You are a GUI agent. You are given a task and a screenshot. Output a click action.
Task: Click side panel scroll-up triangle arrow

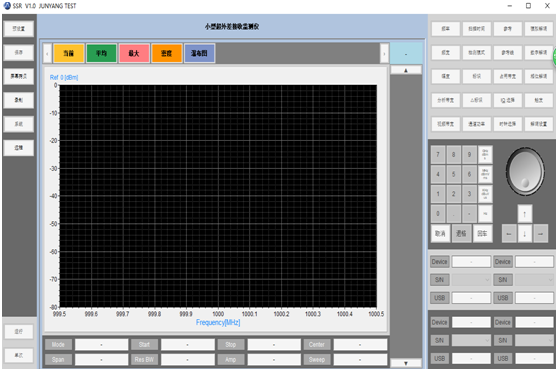tap(406, 70)
